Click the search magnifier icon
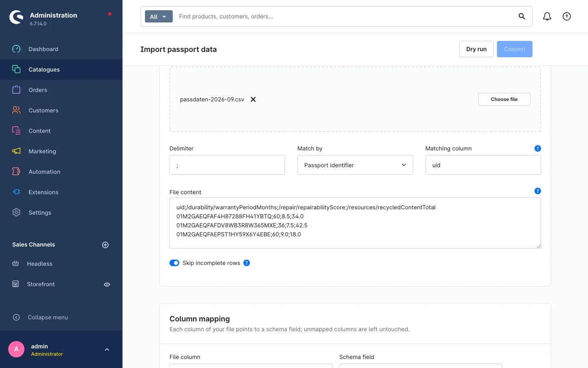The width and height of the screenshot is (588, 368). [522, 16]
